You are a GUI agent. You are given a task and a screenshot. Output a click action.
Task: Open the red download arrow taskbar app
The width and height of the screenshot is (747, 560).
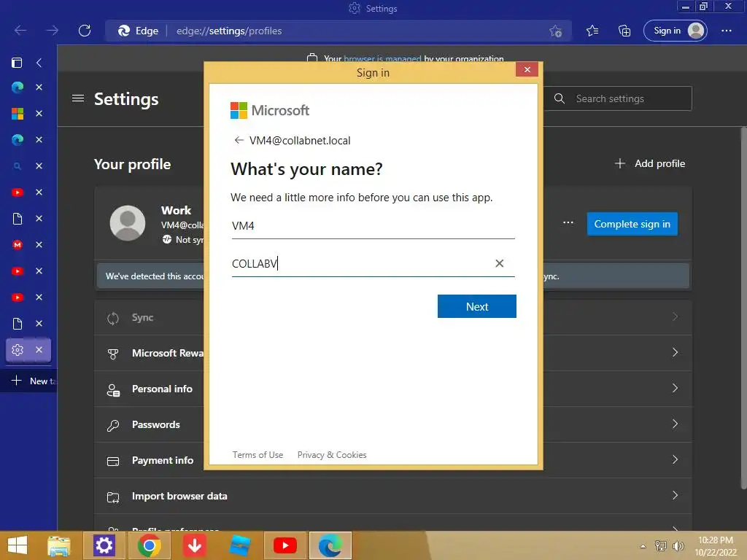[194, 545]
